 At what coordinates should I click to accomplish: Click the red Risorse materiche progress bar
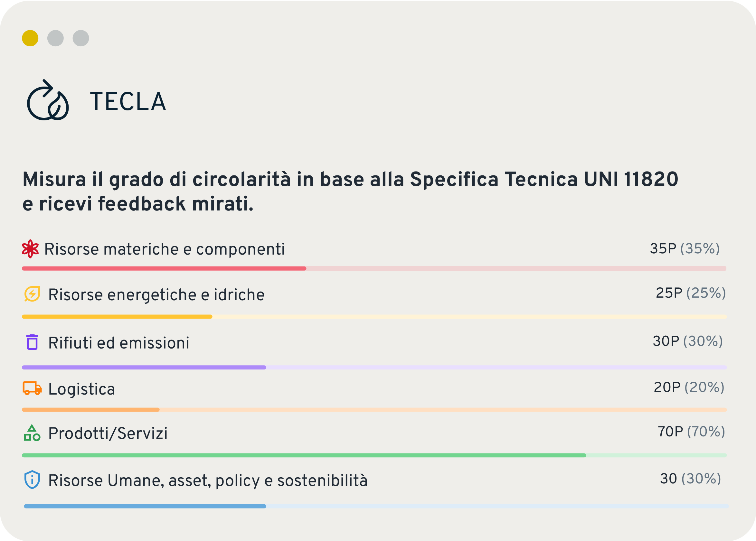tap(374, 268)
